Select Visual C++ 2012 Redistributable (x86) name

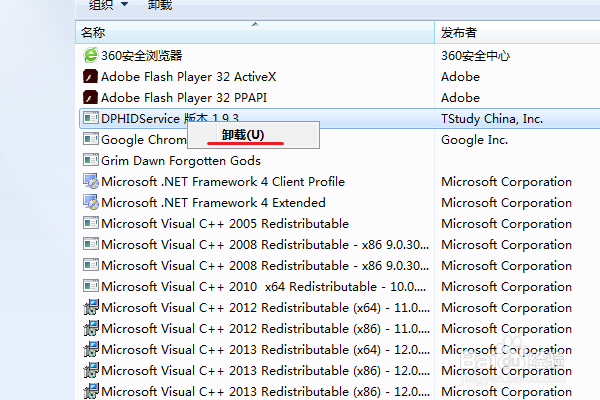[266, 329]
